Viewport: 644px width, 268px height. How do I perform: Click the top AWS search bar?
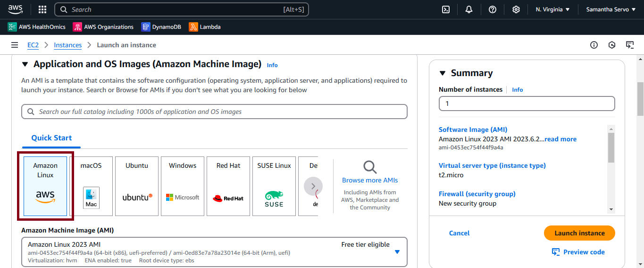182,9
